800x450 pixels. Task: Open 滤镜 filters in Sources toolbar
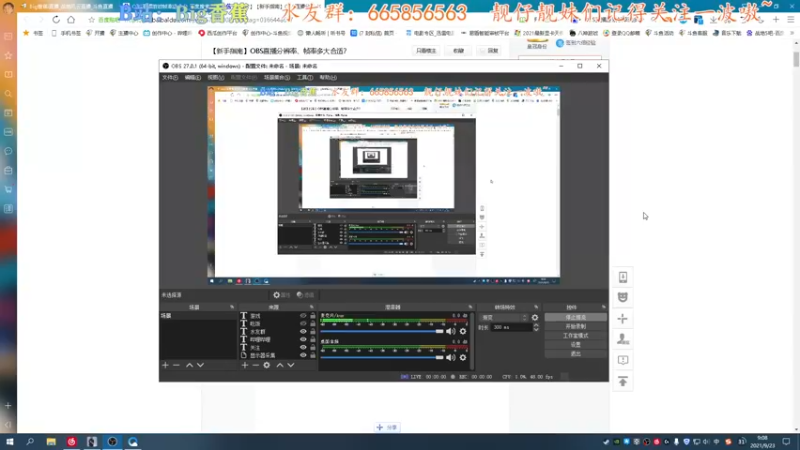[306, 295]
